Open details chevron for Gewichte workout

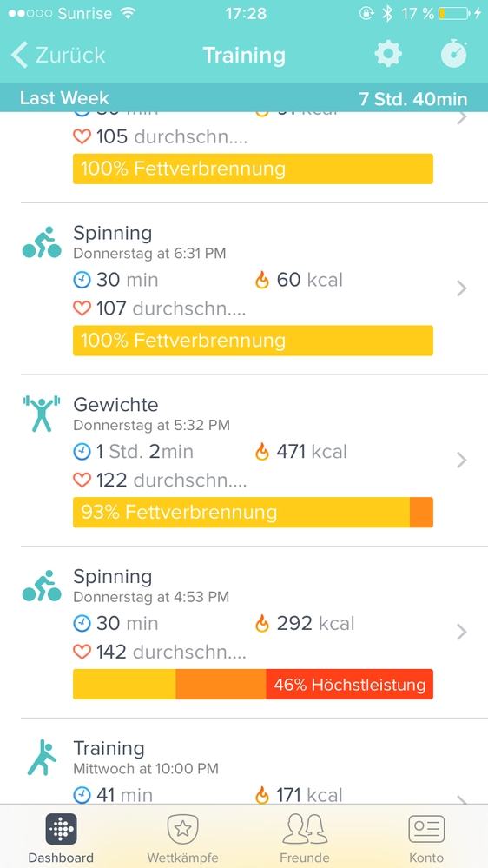[x=462, y=460]
